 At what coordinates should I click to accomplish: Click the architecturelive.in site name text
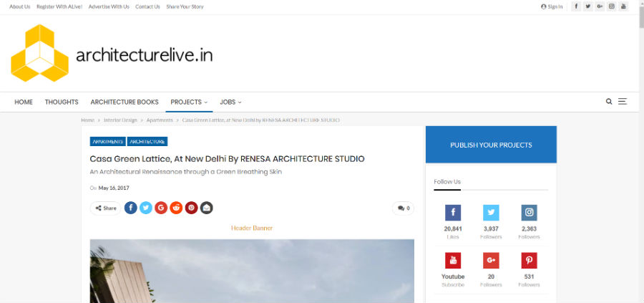144,55
